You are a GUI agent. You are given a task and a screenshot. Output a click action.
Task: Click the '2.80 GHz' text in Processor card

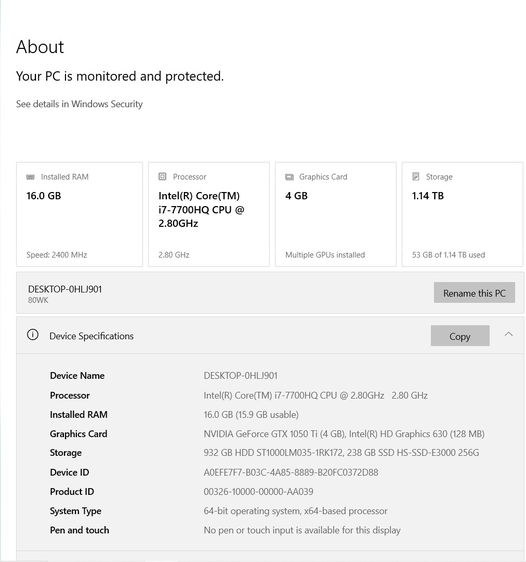point(174,255)
